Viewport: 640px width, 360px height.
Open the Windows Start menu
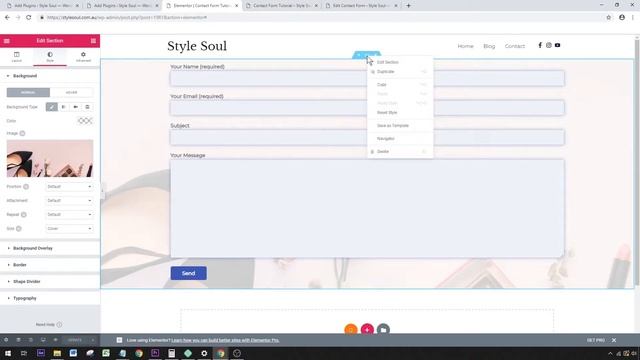8,353
